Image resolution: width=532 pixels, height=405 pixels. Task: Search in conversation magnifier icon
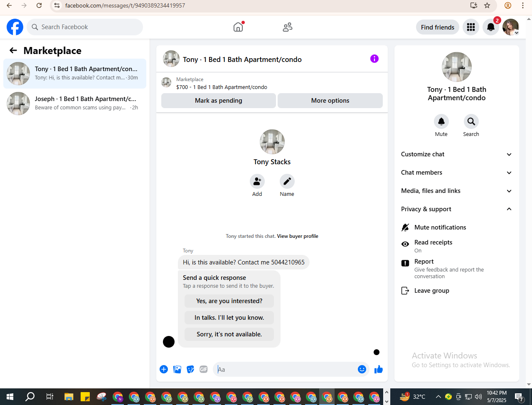tap(471, 121)
